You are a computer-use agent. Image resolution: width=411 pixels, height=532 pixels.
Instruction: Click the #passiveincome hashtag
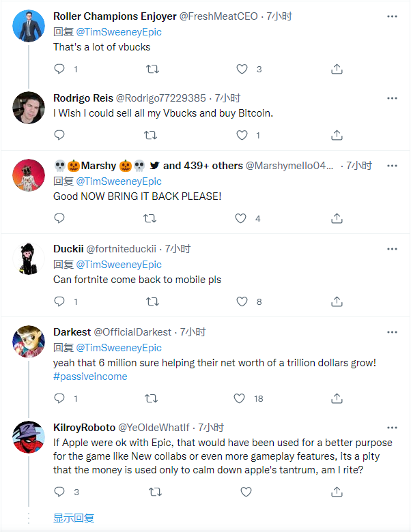point(90,376)
